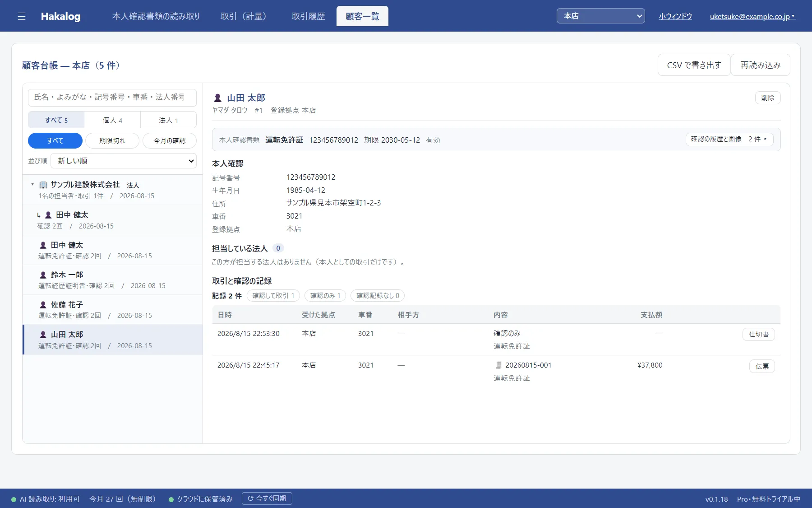
Task: Click person icon beside 佐藤 花子
Action: pyautogui.click(x=43, y=305)
